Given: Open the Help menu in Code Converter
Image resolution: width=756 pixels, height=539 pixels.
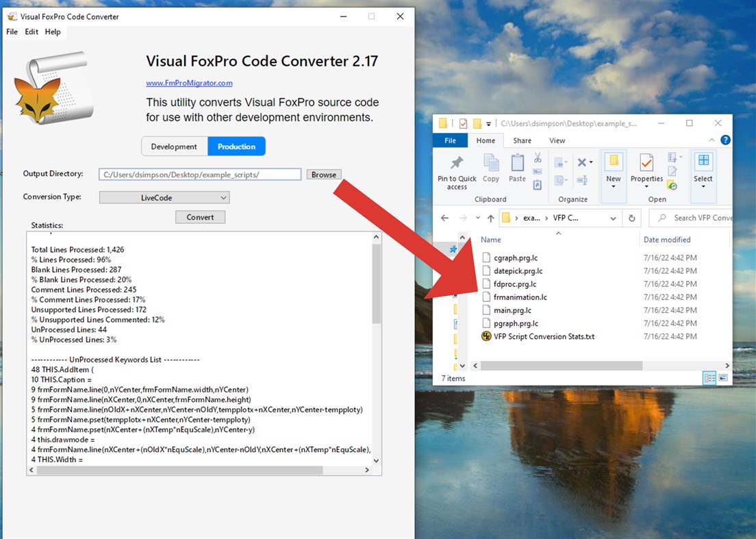Looking at the screenshot, I should [x=53, y=32].
